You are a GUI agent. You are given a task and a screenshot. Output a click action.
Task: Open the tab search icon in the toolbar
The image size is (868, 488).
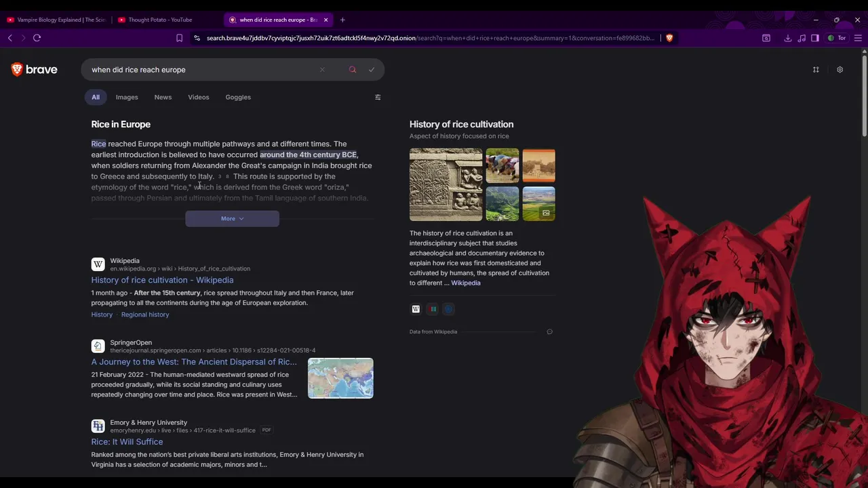click(766, 38)
